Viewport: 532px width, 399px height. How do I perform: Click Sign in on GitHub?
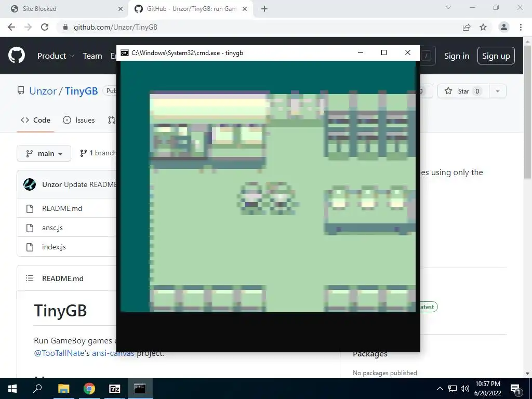point(457,56)
